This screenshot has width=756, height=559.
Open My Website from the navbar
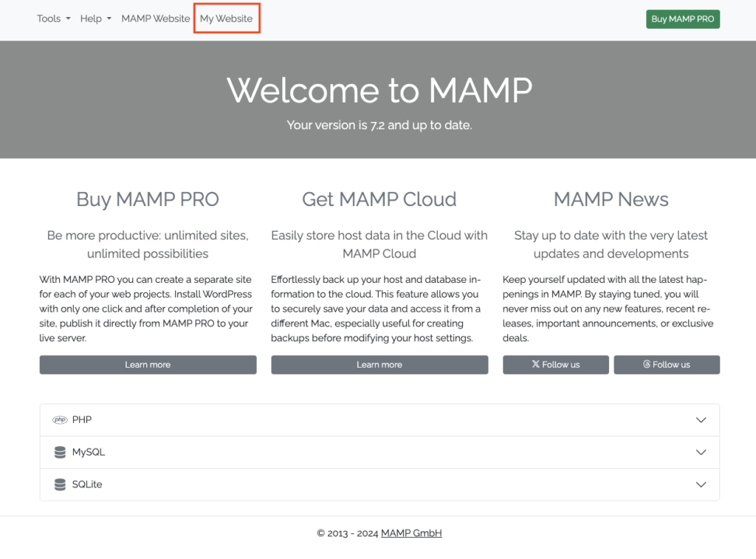[226, 18]
